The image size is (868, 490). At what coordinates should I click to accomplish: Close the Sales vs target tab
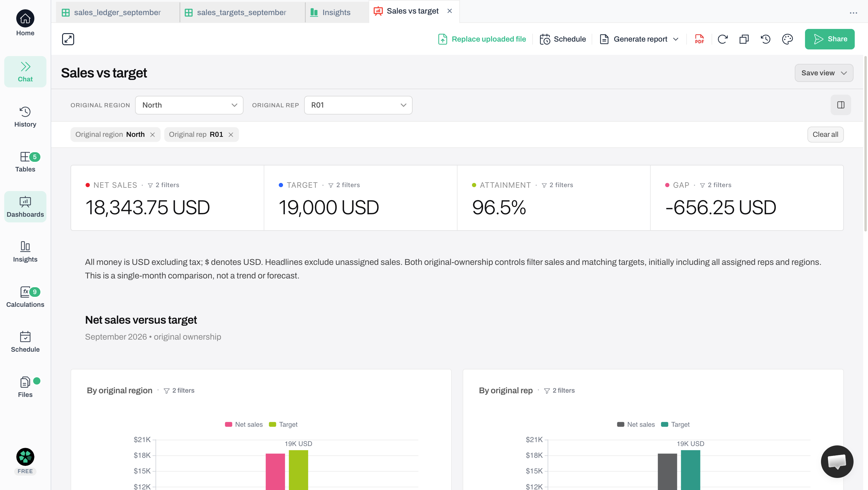449,11
